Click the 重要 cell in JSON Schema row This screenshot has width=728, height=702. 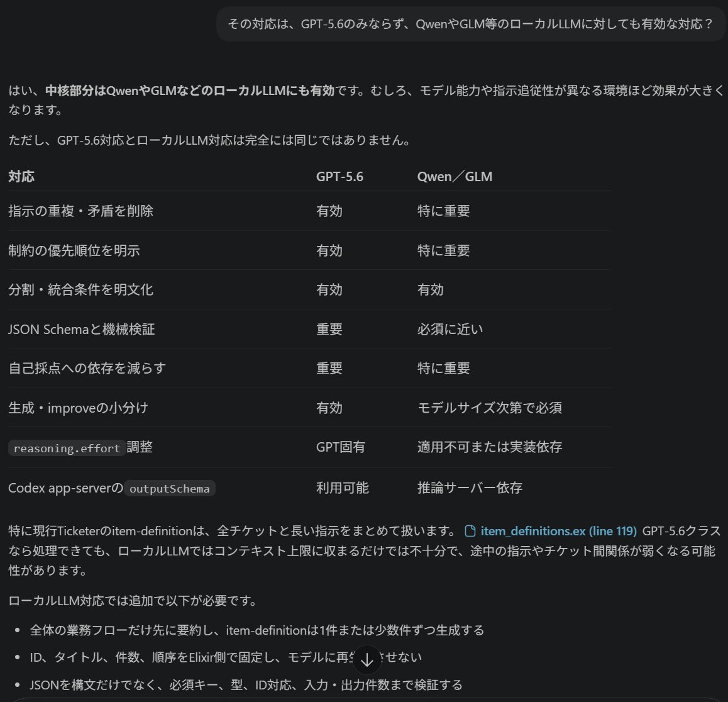pos(329,329)
